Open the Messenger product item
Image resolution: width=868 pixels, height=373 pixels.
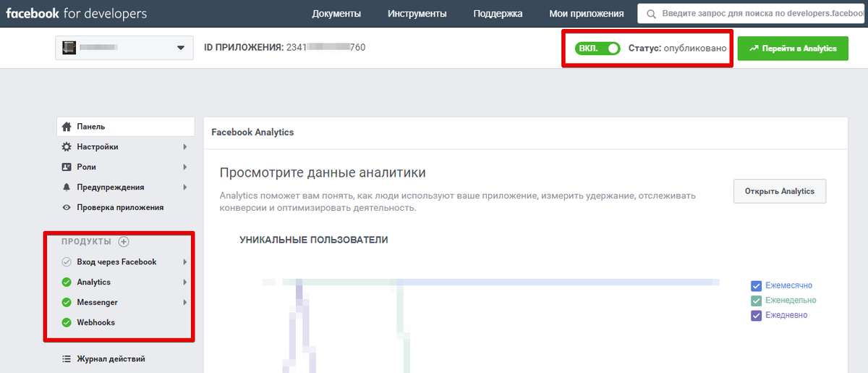pos(125,302)
